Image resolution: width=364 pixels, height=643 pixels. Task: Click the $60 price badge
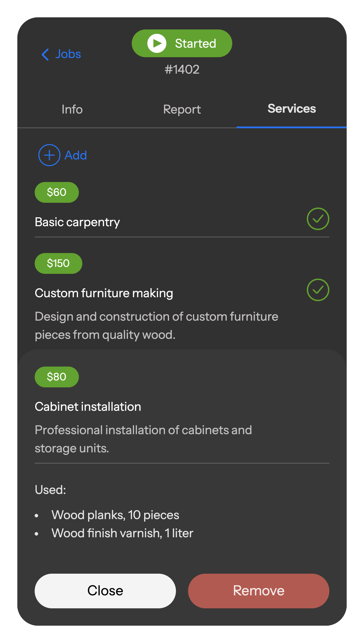click(57, 192)
